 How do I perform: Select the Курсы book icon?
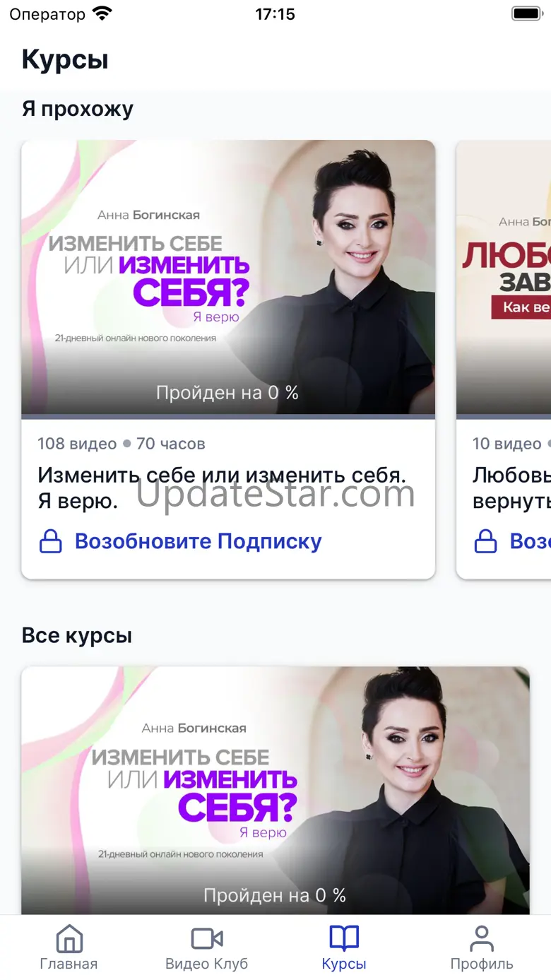pyautogui.click(x=344, y=938)
